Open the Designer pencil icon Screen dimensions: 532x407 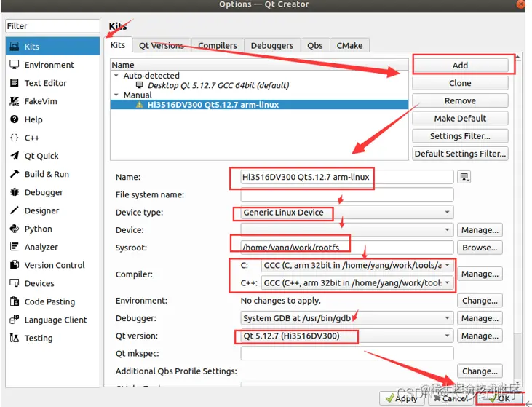[x=15, y=210]
